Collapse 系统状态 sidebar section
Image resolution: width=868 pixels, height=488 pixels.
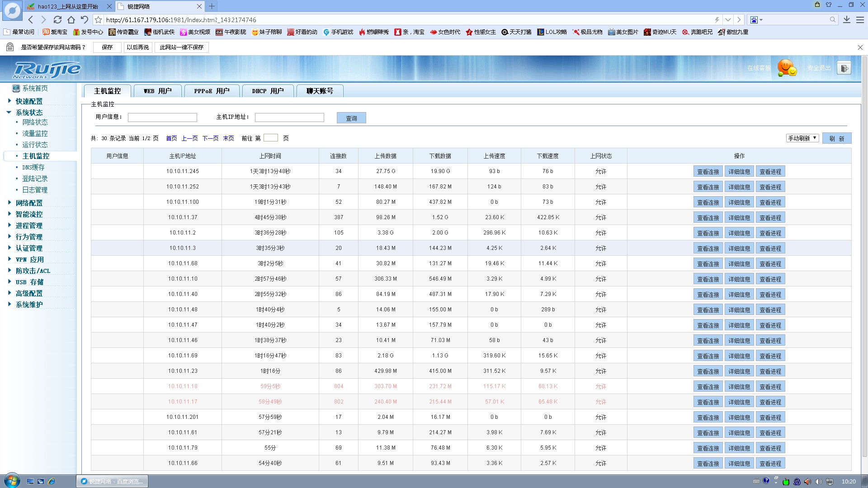pyautogui.click(x=29, y=113)
